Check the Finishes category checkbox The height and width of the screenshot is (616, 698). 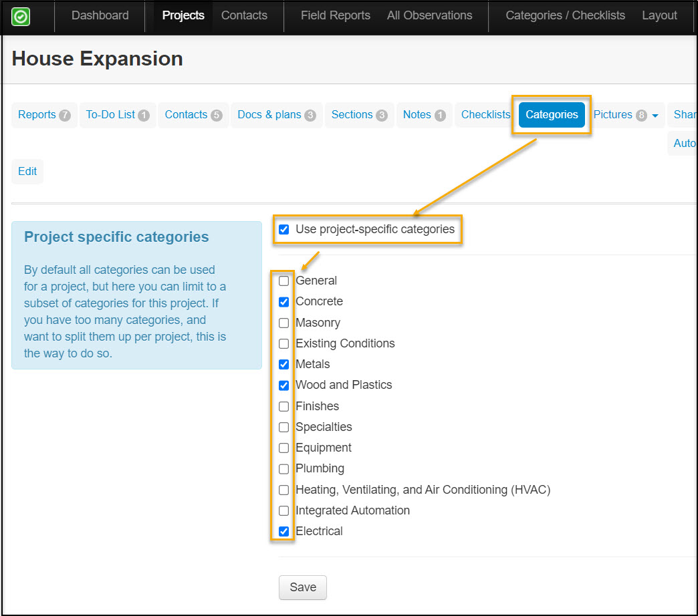tap(284, 407)
